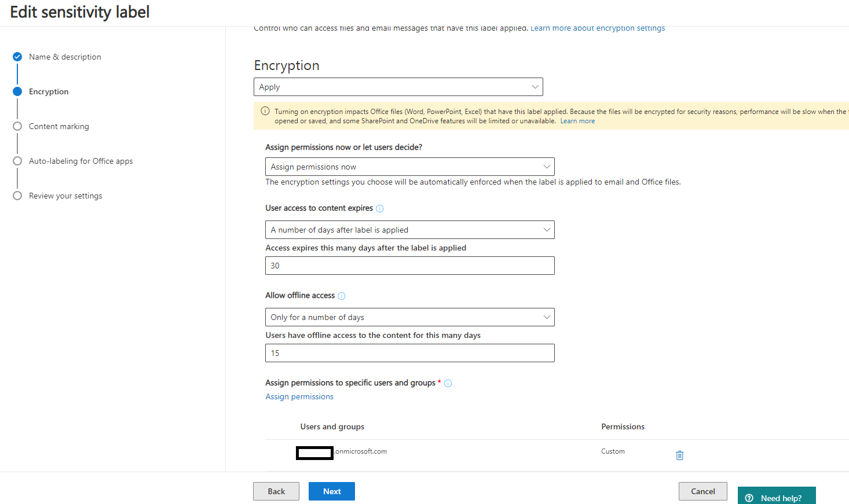849x504 pixels.
Task: Open the Only for a number of days dropdown
Action: [410, 317]
